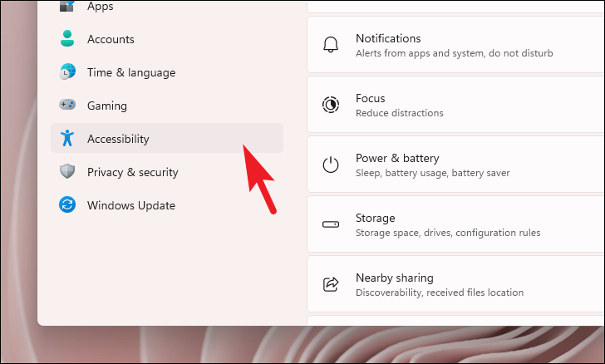Click the Time & language globe icon

click(67, 71)
